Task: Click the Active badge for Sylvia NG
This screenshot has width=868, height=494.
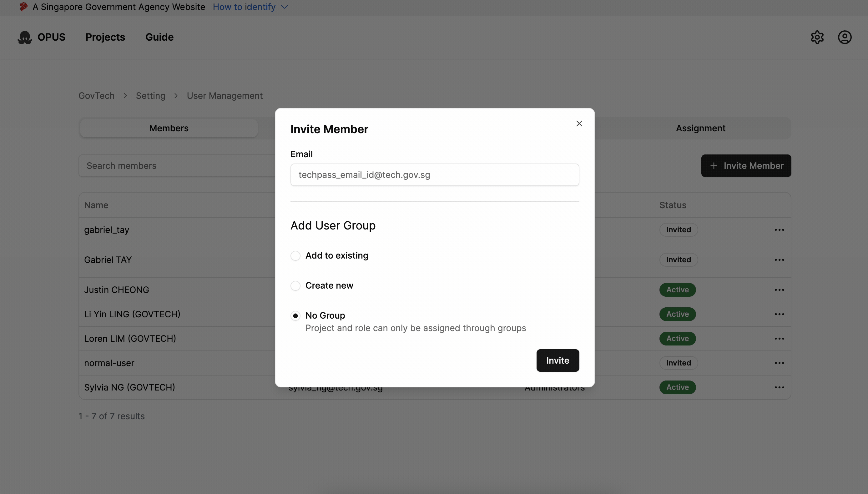Action: 677,387
